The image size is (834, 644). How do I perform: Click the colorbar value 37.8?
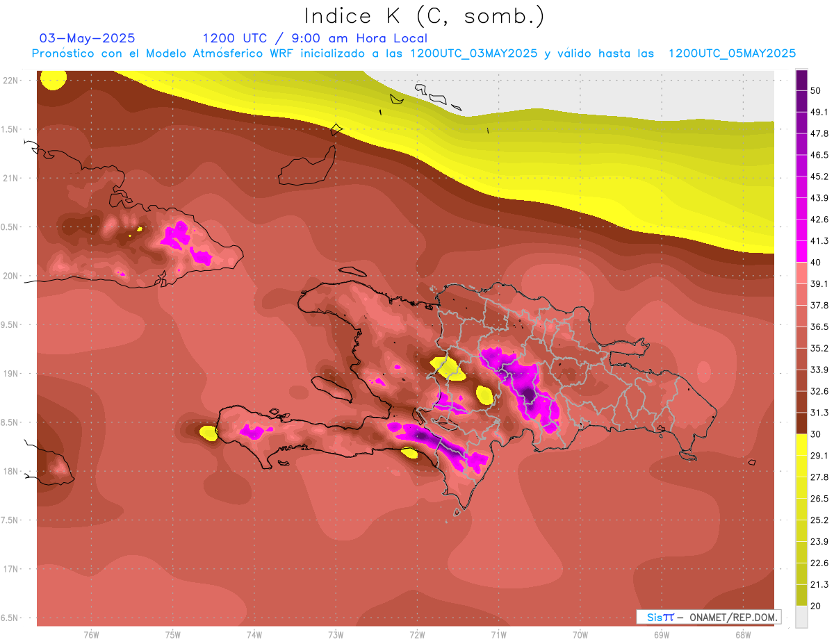pyautogui.click(x=819, y=305)
